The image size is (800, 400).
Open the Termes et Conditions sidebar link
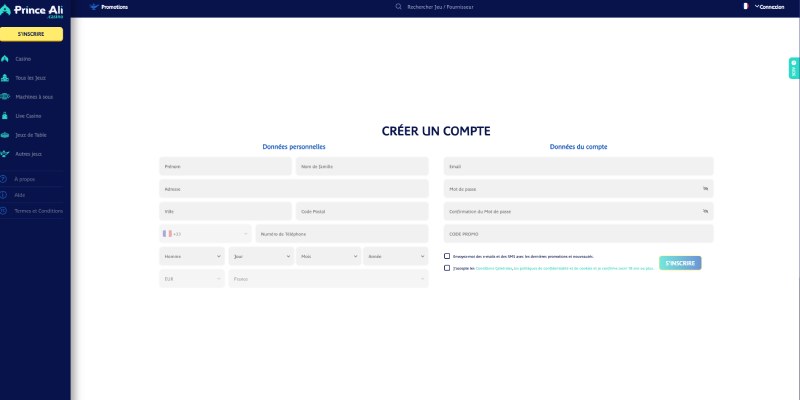39,211
